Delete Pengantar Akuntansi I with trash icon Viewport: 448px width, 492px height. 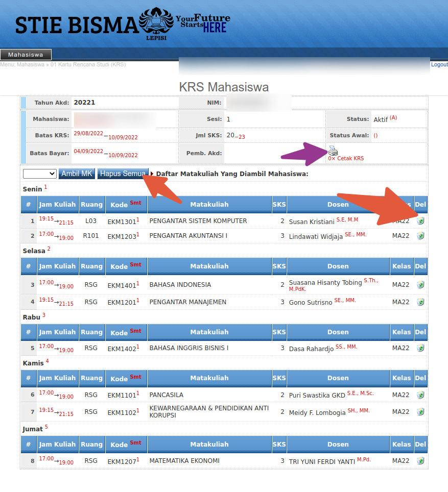tap(420, 236)
